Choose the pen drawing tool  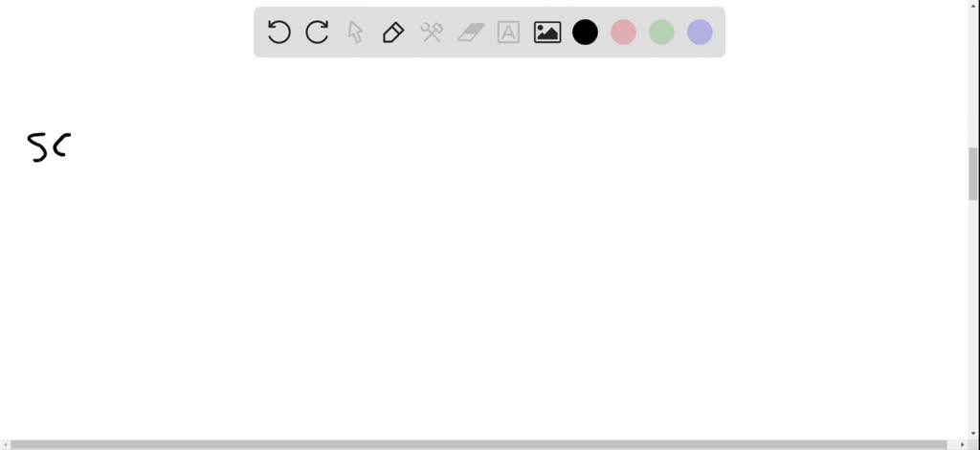tap(393, 32)
